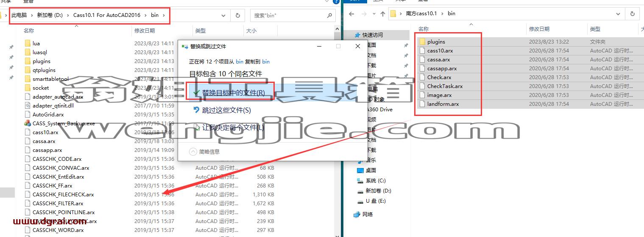
Task: Select cassapp.arx in the right window
Action: pyautogui.click(x=442, y=69)
